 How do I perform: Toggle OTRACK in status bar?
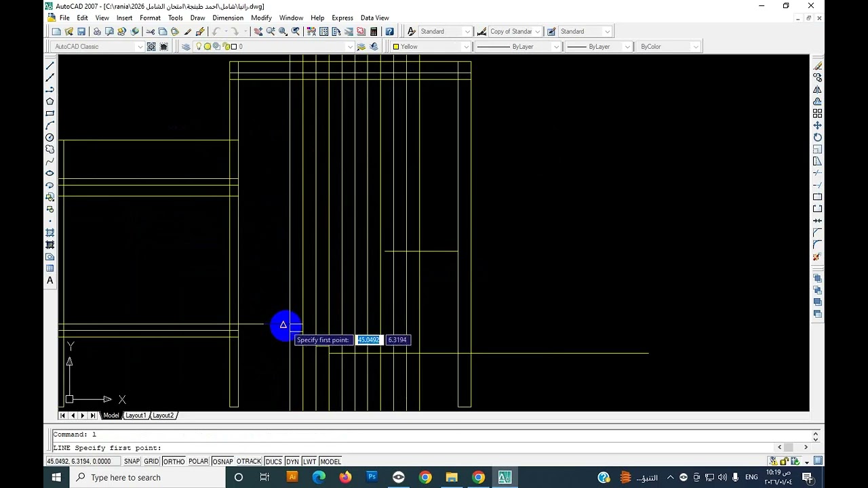click(249, 462)
